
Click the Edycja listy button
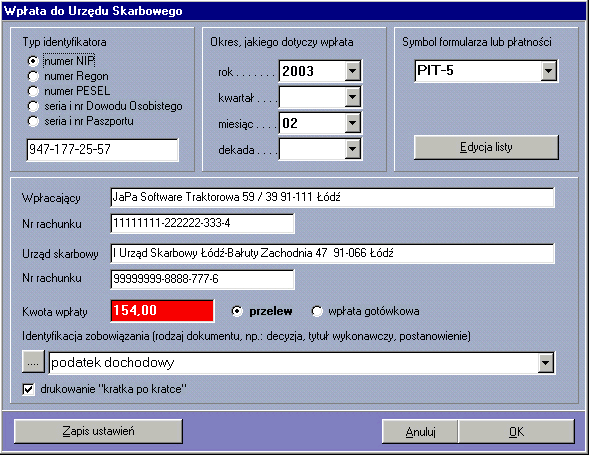pos(486,147)
